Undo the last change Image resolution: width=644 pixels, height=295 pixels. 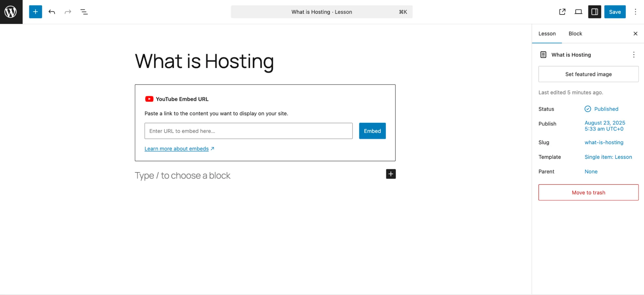point(52,12)
